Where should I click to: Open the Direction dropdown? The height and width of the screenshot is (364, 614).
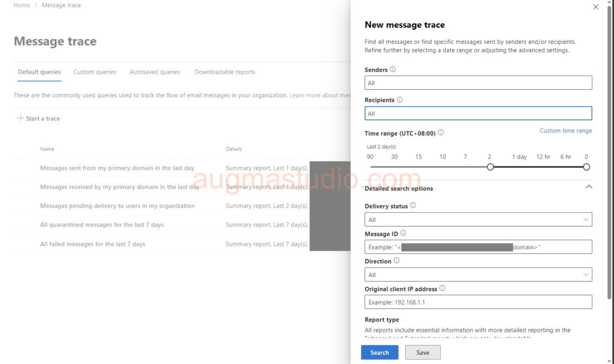[478, 275]
